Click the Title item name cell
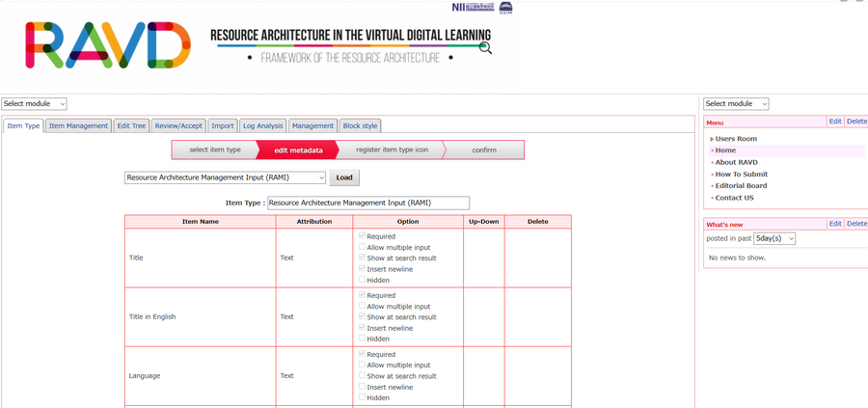The width and height of the screenshot is (868, 408). (201, 258)
